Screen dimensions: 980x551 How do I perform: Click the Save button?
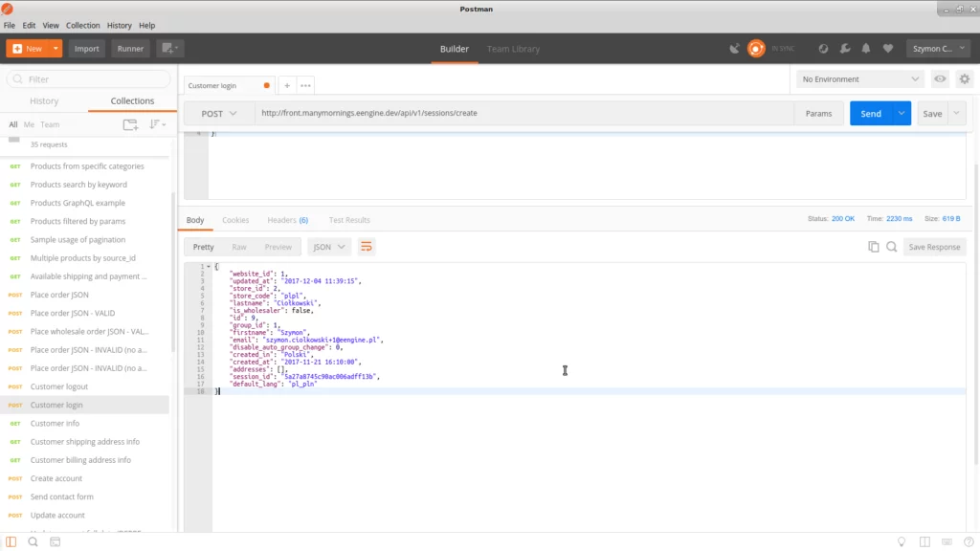pos(932,113)
